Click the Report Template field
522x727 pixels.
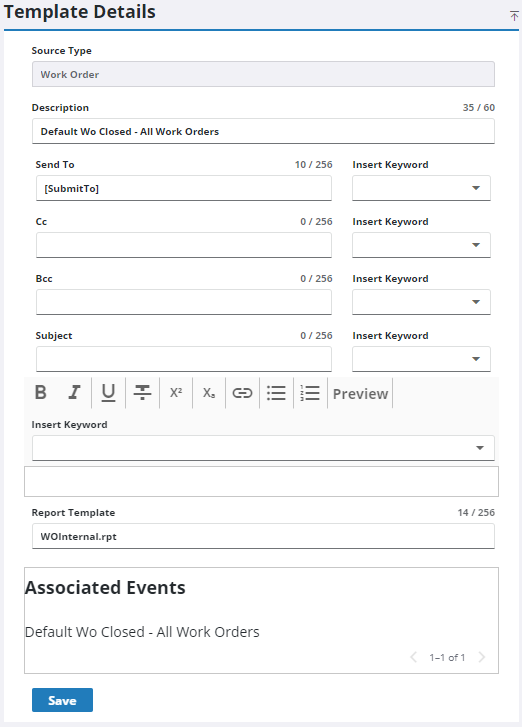263,536
